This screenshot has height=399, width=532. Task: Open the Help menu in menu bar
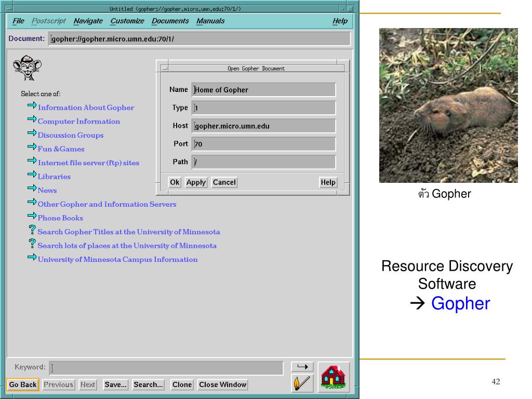340,21
